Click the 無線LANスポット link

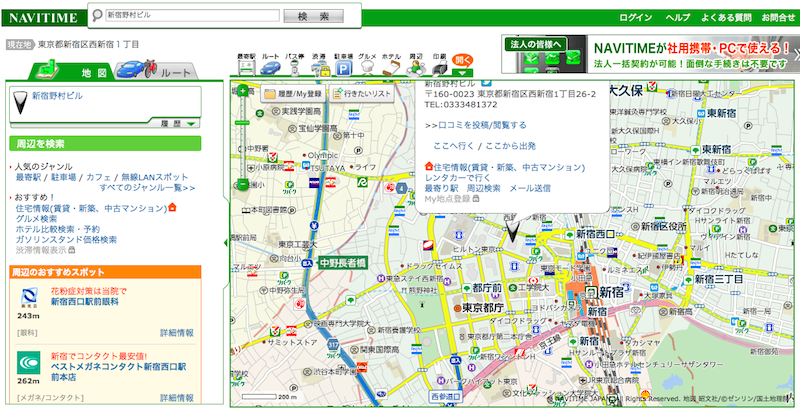[x=154, y=177]
